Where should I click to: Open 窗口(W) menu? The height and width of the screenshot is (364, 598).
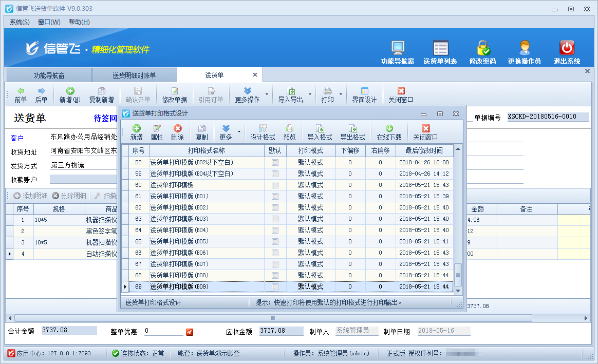(x=49, y=22)
